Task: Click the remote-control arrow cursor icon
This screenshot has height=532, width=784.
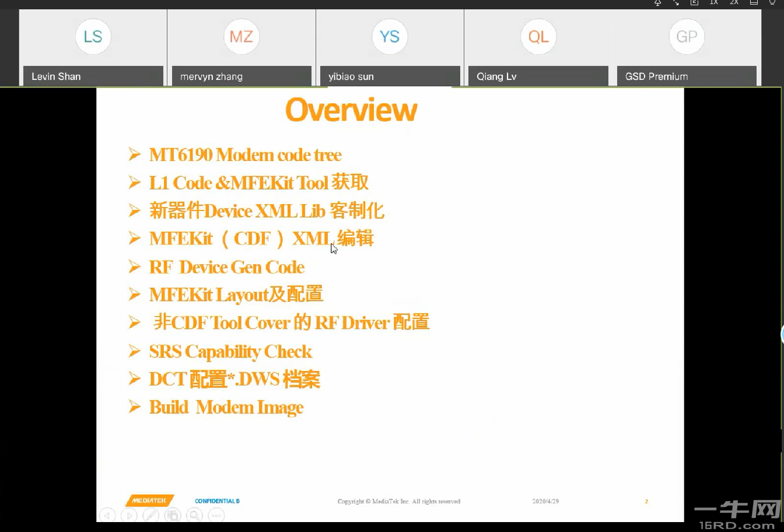Action: point(675,3)
